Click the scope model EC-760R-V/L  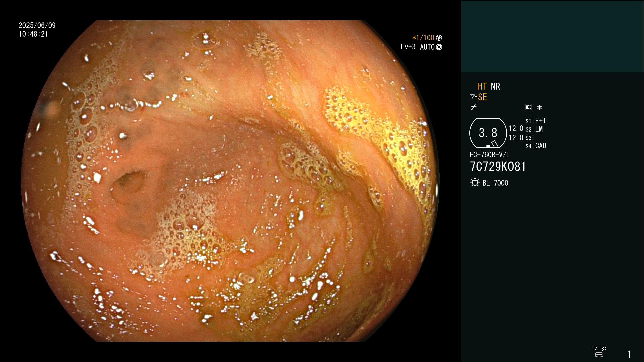(x=489, y=155)
